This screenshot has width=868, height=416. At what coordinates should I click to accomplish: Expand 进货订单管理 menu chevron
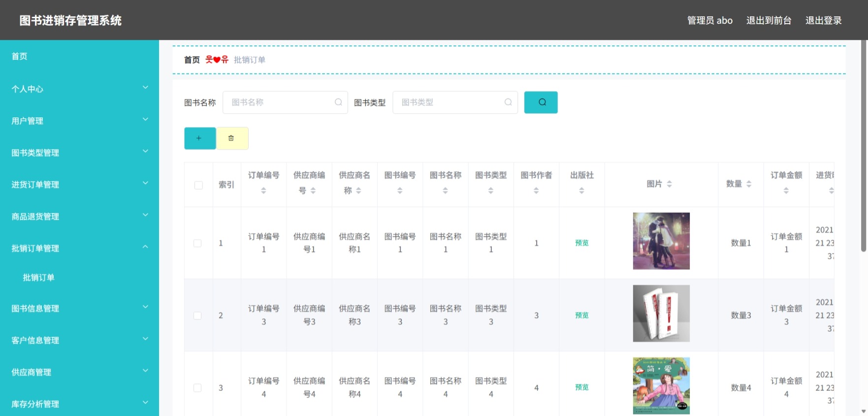pyautogui.click(x=145, y=183)
